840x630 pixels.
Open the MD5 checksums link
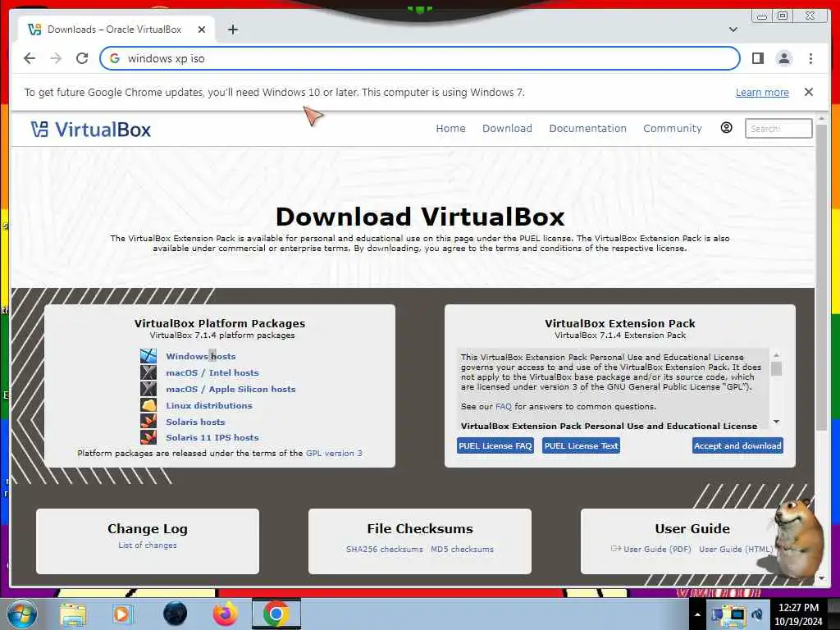(x=462, y=549)
